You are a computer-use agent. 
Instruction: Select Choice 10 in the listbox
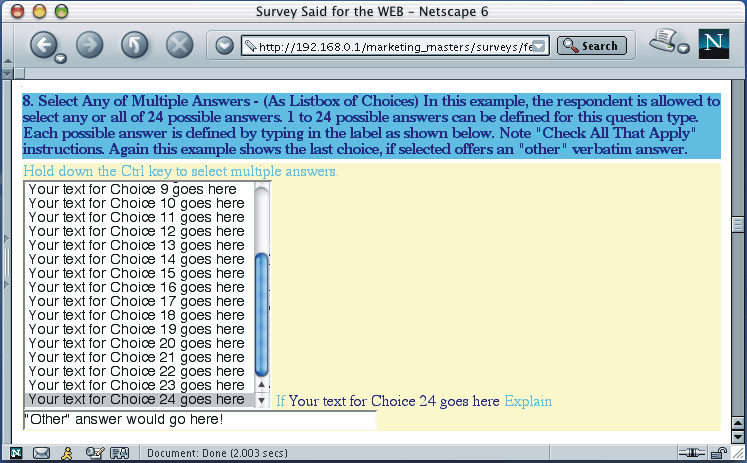point(139,203)
